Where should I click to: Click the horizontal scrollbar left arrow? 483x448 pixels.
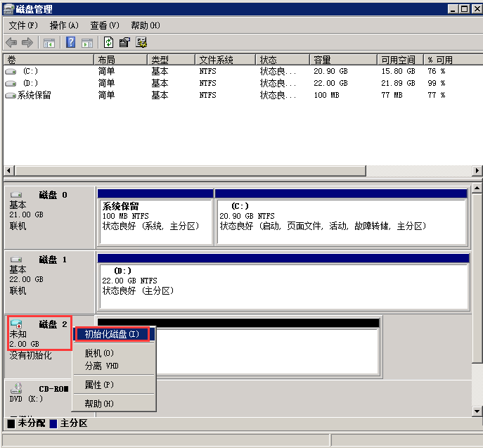pos(9,170)
